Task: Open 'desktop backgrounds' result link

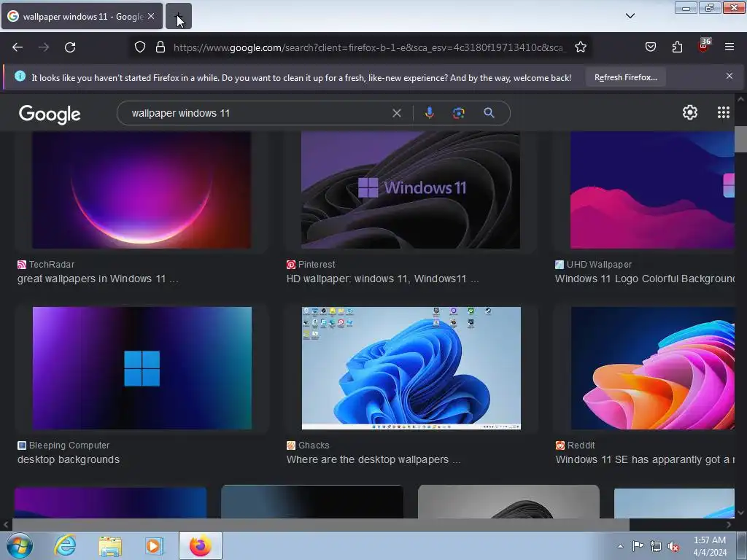Action: (x=69, y=459)
